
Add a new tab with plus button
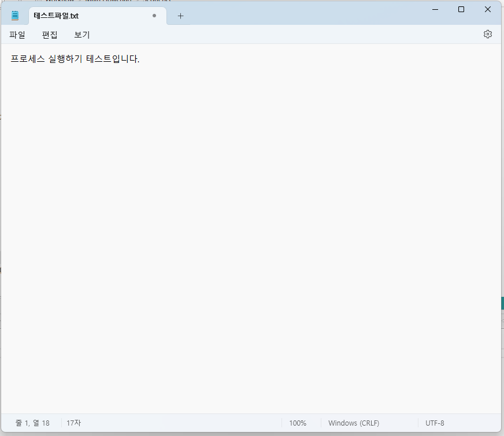coord(181,16)
